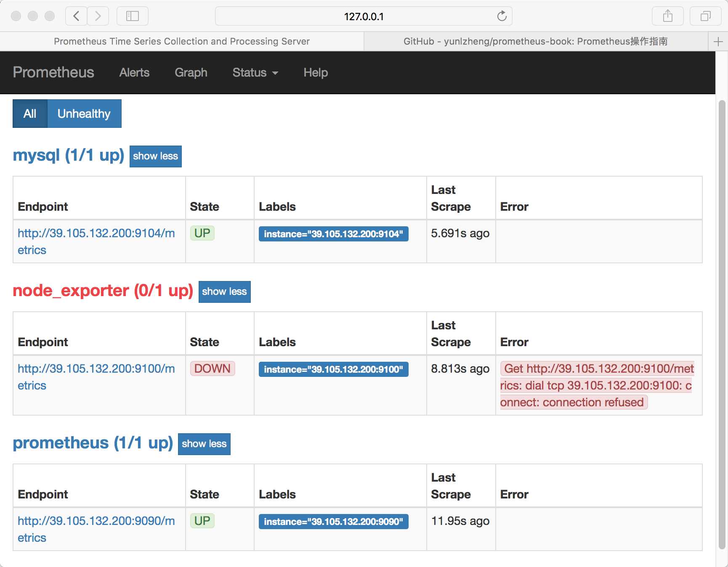Reload the page using the refresh icon
This screenshot has height=567, width=728.
[x=502, y=16]
